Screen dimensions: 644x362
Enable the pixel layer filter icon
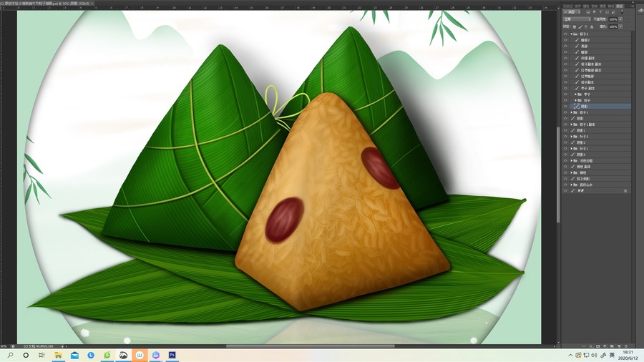[x=588, y=12]
